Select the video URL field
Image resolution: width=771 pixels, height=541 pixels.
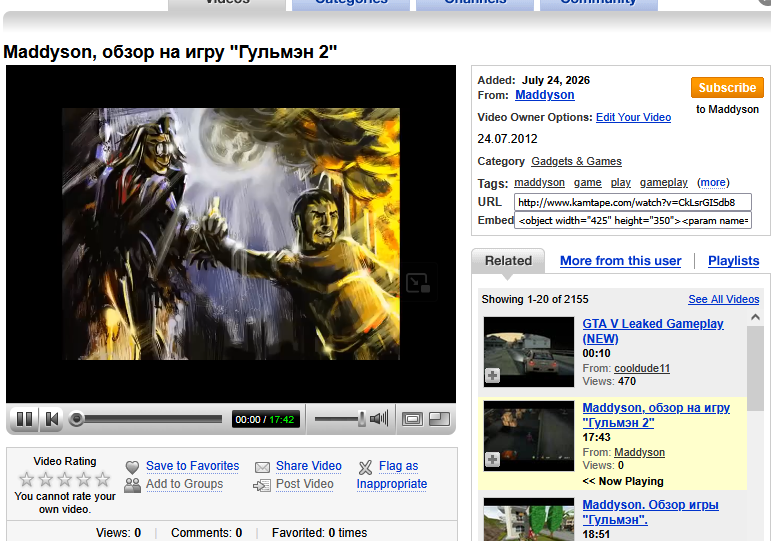click(633, 202)
